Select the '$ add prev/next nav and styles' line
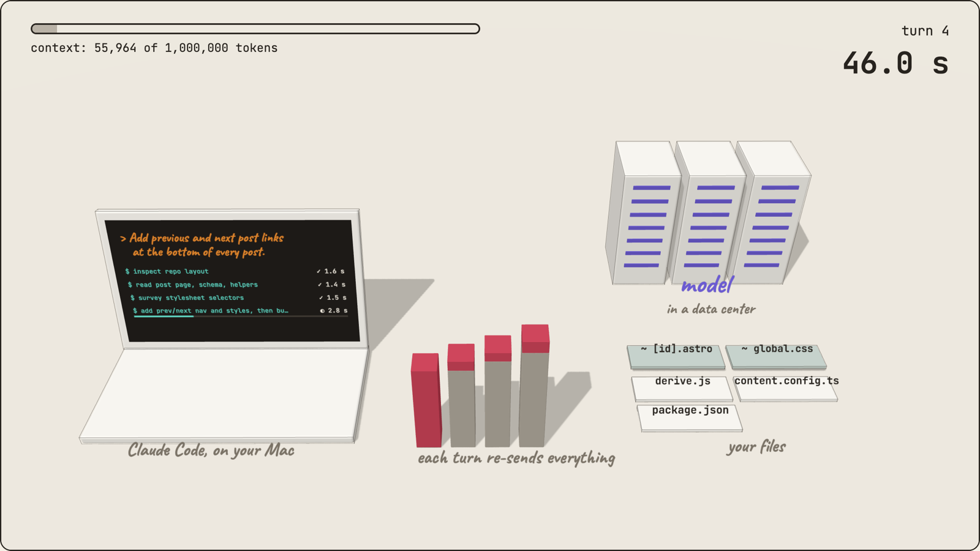This screenshot has width=980, height=551. click(x=210, y=310)
